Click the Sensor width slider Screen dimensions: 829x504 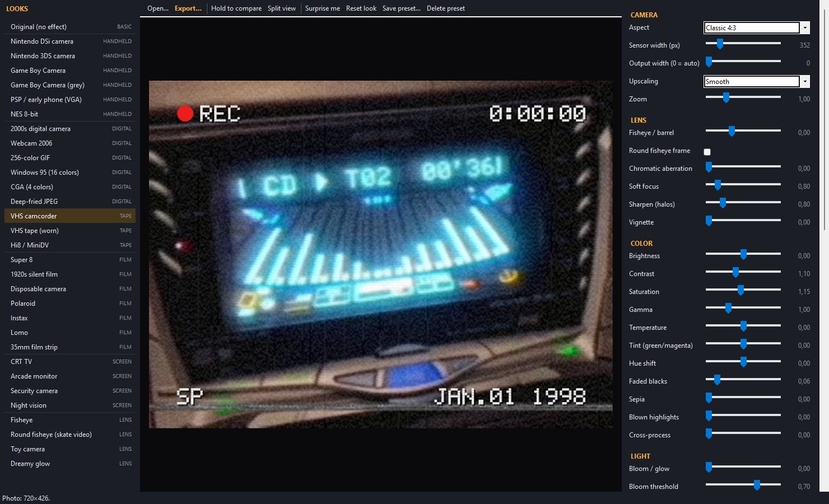743,44
